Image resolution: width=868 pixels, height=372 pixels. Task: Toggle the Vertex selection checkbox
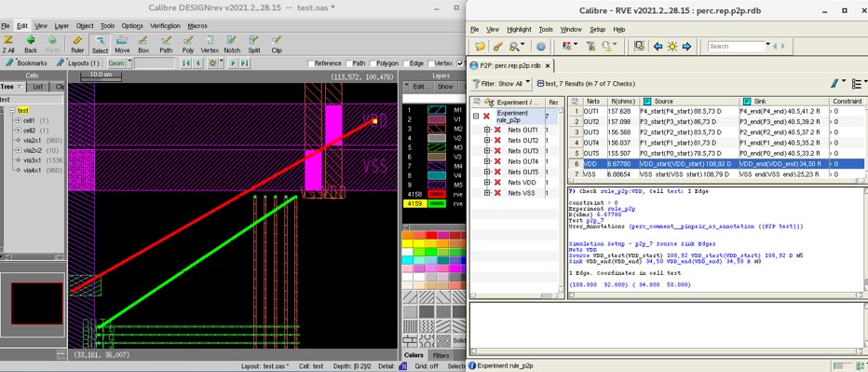430,63
